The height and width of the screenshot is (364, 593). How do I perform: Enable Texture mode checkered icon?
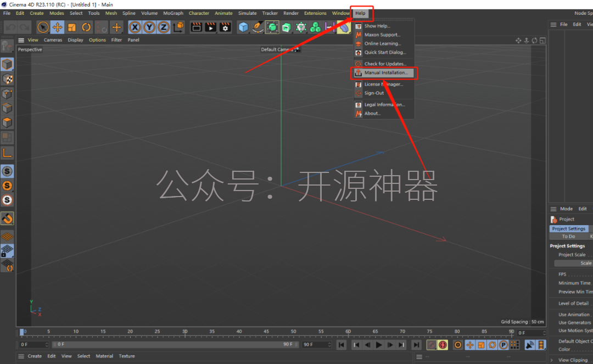7,79
